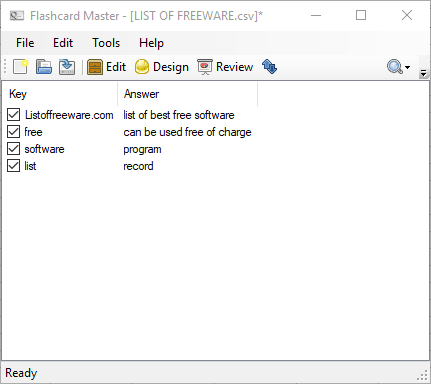Click the blue swap arrows icon
Image resolution: width=431 pixels, height=384 pixels.
(x=269, y=67)
